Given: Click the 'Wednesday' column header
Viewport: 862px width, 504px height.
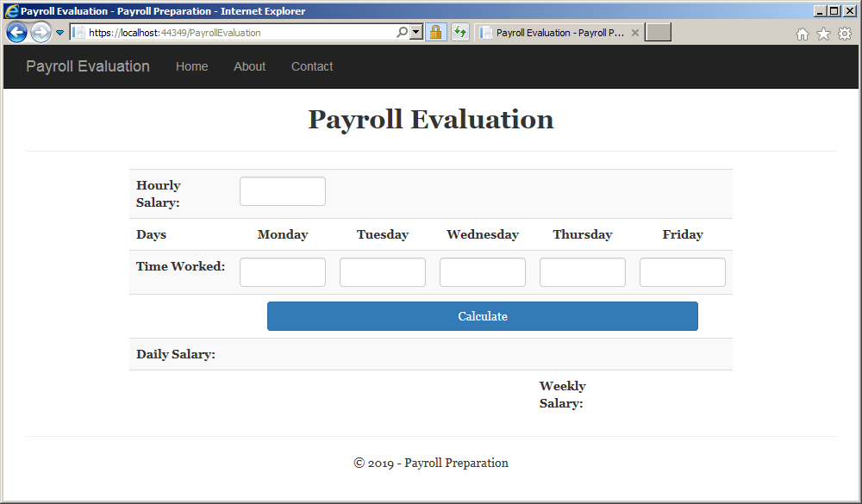Looking at the screenshot, I should click(483, 234).
